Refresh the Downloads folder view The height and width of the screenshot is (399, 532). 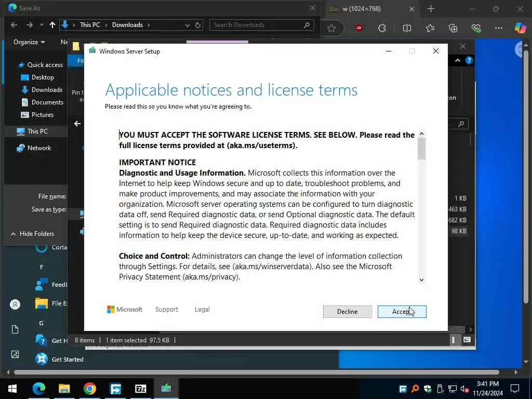(x=198, y=25)
